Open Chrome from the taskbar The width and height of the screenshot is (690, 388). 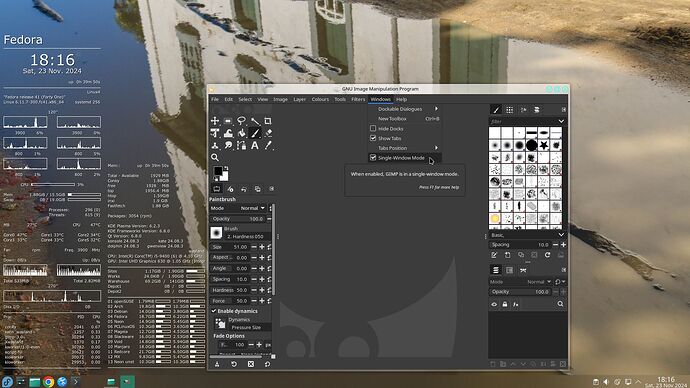[x=48, y=381]
